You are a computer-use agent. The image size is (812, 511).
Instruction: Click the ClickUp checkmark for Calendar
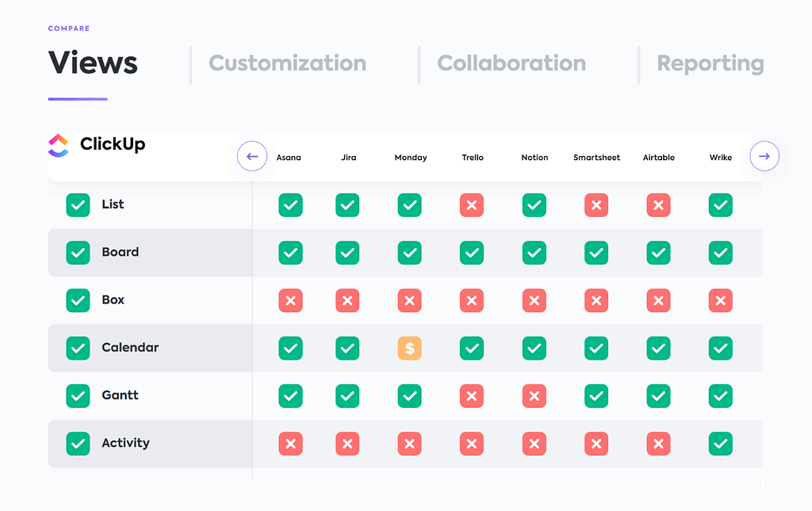point(79,348)
